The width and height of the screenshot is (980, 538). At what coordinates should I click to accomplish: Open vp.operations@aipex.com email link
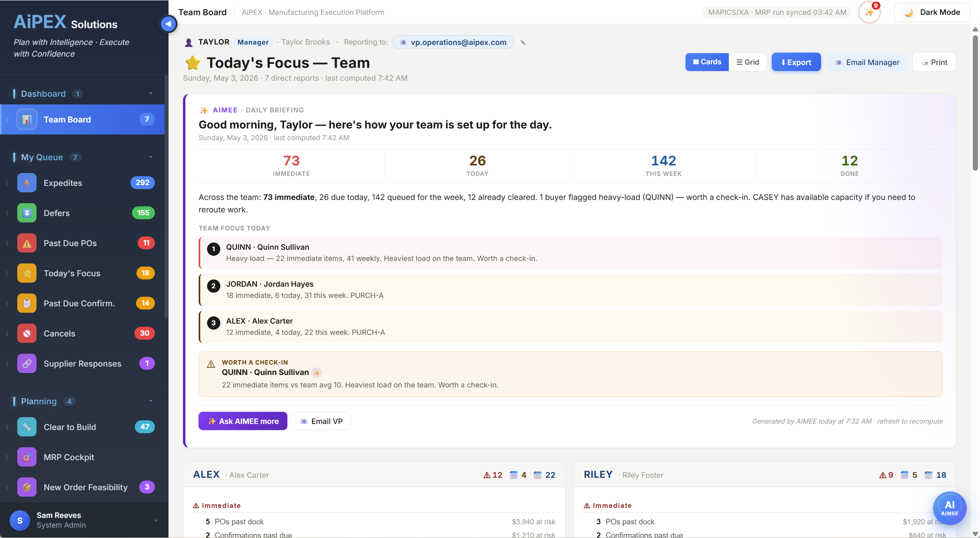tap(453, 42)
